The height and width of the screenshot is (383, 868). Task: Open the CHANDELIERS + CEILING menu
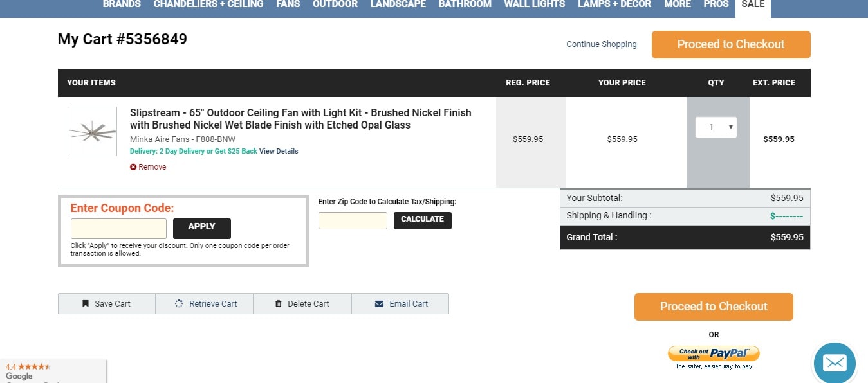pyautogui.click(x=208, y=4)
